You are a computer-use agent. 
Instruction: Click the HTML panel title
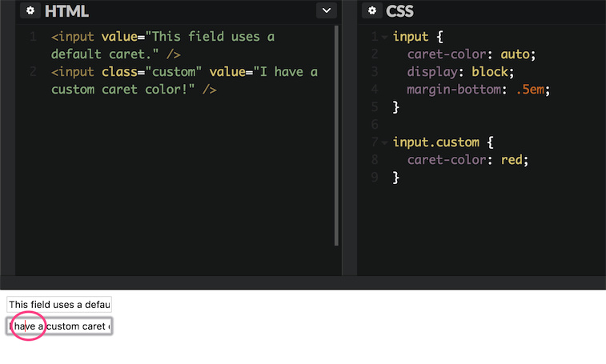(x=66, y=11)
